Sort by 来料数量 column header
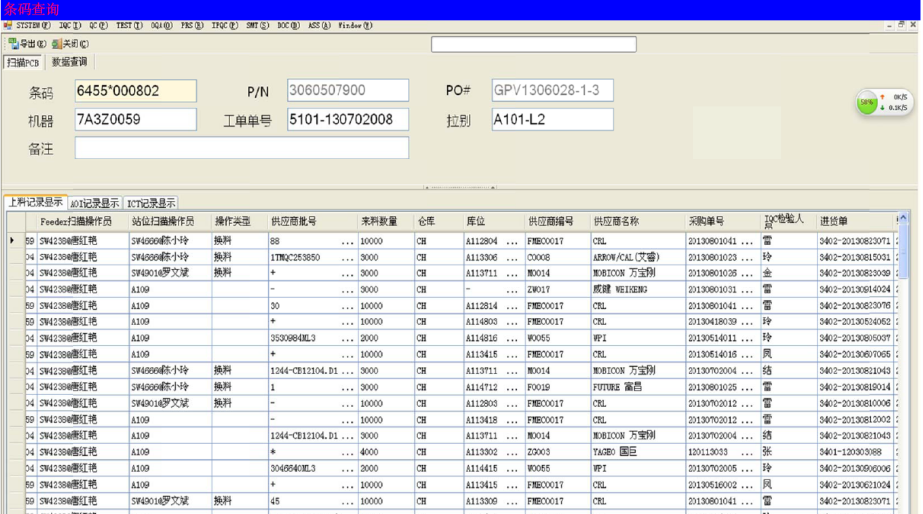 tap(386, 221)
